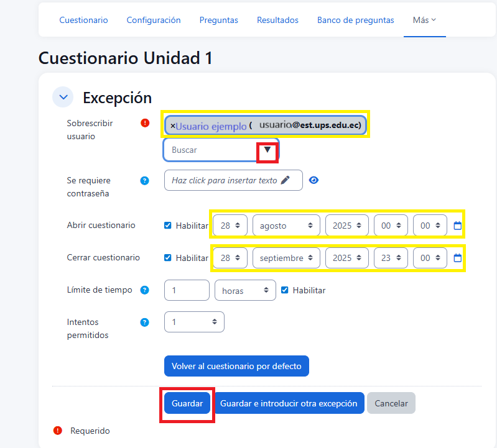Open the Buscar user dropdown arrow

click(267, 150)
